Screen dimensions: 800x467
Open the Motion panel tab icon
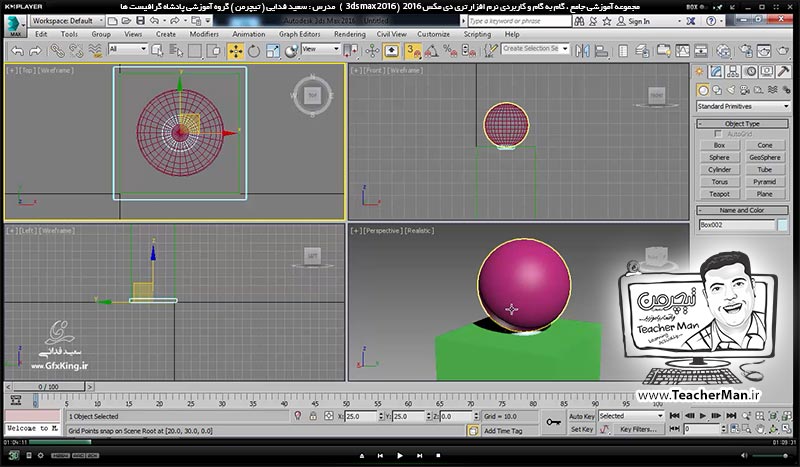(750, 71)
